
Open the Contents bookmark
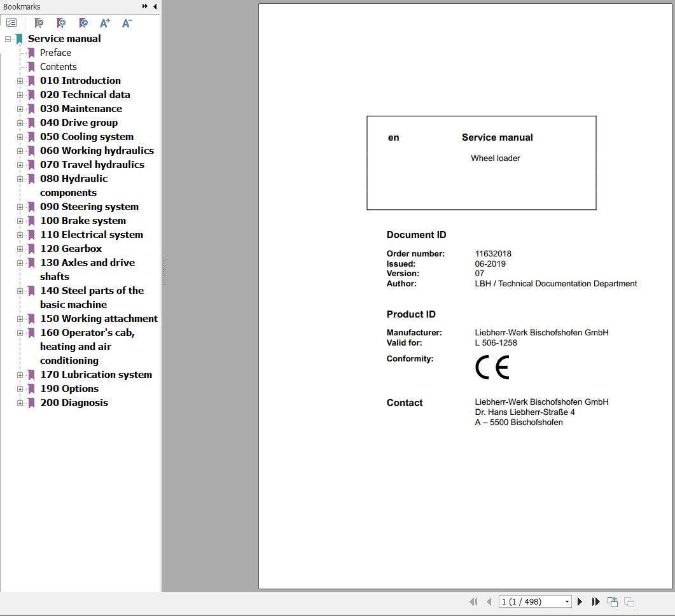(58, 67)
